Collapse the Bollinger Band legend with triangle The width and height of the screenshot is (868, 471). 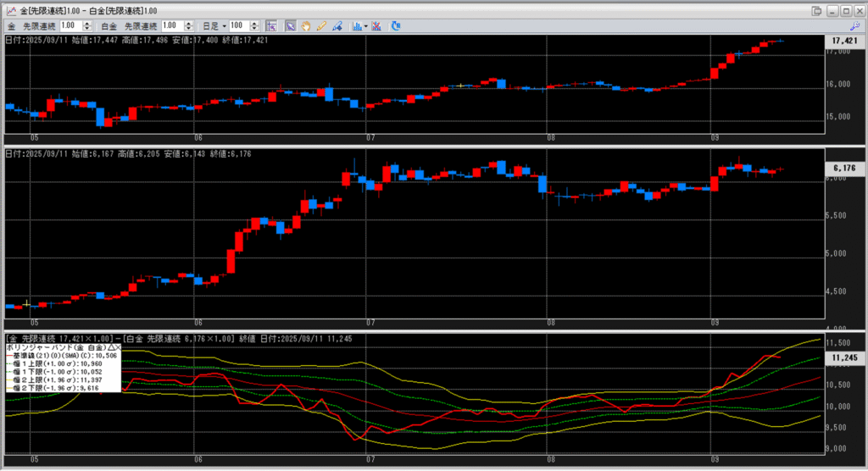click(x=109, y=347)
